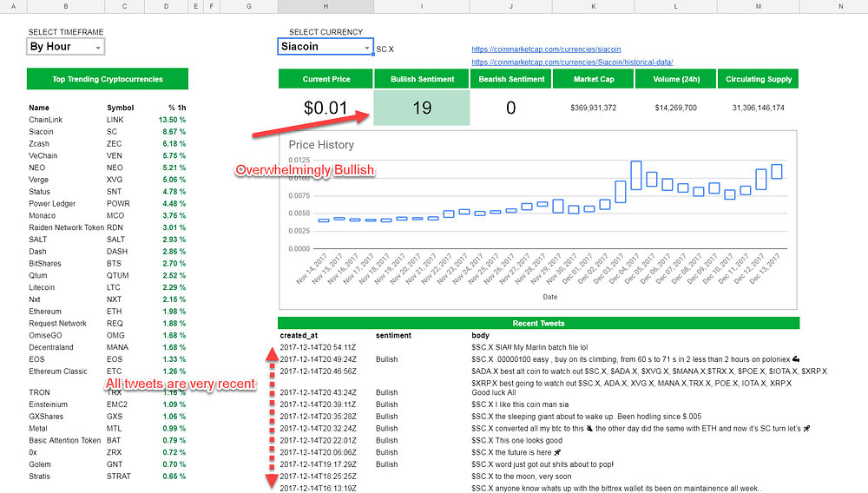Select the ChainLink name cell
Image resolution: width=868 pixels, height=493 pixels.
45,120
